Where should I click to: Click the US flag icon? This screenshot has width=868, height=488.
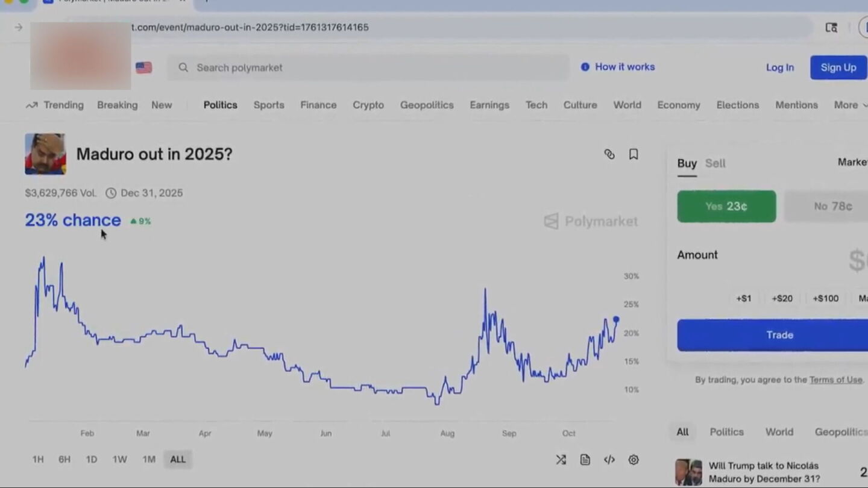143,67
